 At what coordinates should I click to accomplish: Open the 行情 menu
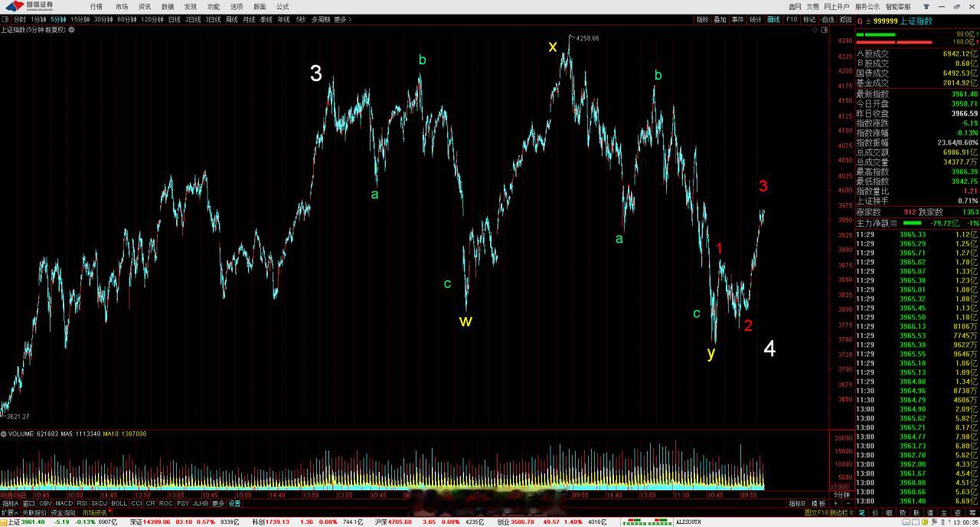tap(96, 6)
